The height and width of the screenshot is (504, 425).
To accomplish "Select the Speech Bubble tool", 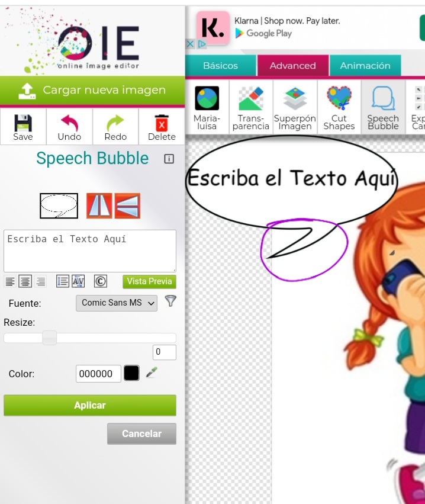I will 383,107.
